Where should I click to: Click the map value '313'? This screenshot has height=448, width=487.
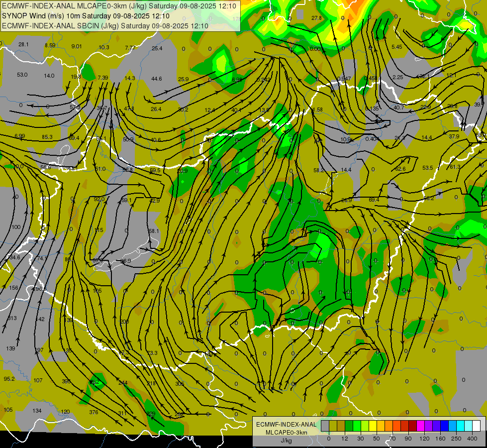(x=12, y=318)
